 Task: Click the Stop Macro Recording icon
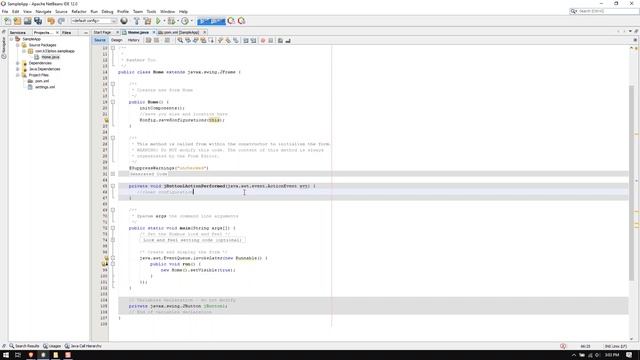(271, 40)
